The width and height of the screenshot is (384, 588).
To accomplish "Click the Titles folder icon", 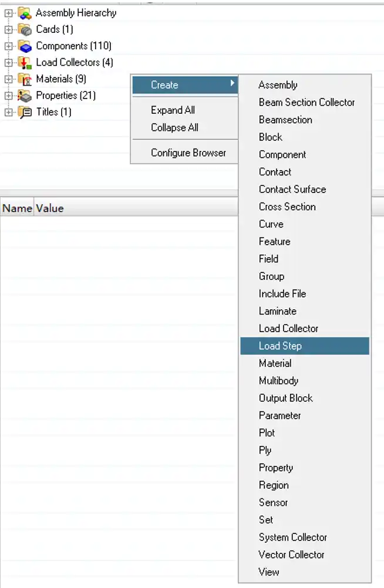I will tap(25, 111).
